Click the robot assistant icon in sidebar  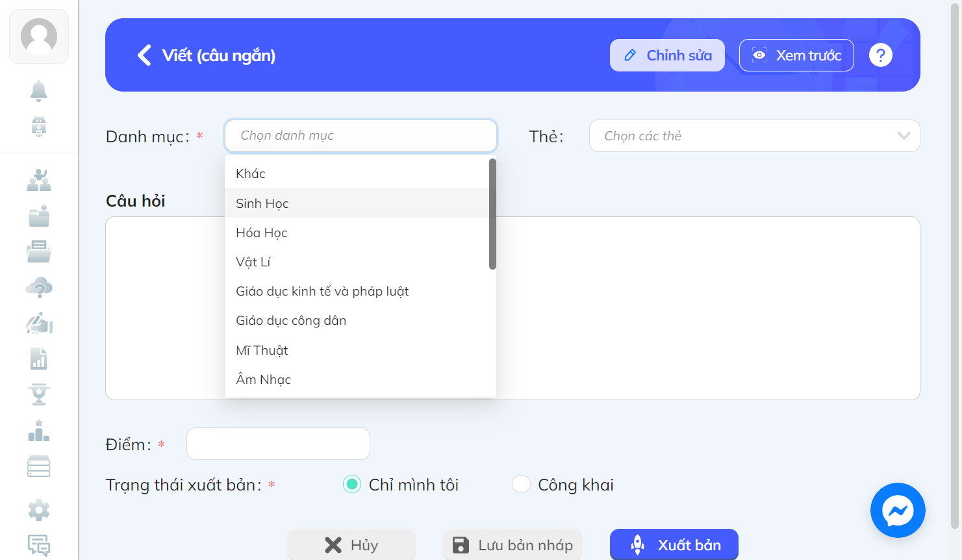coord(39,126)
